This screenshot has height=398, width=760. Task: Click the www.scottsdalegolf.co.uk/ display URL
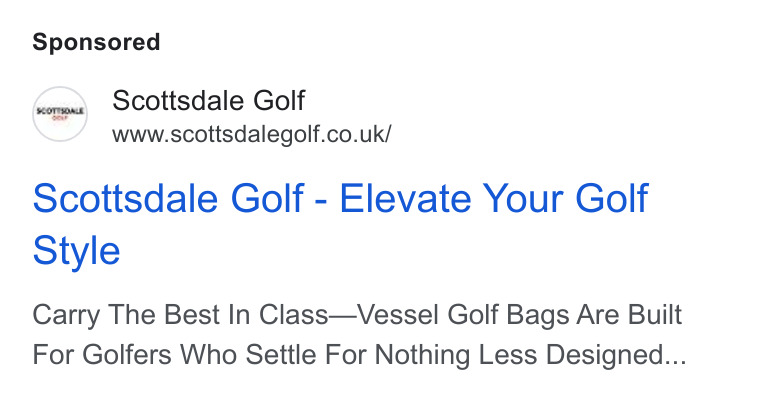point(252,134)
